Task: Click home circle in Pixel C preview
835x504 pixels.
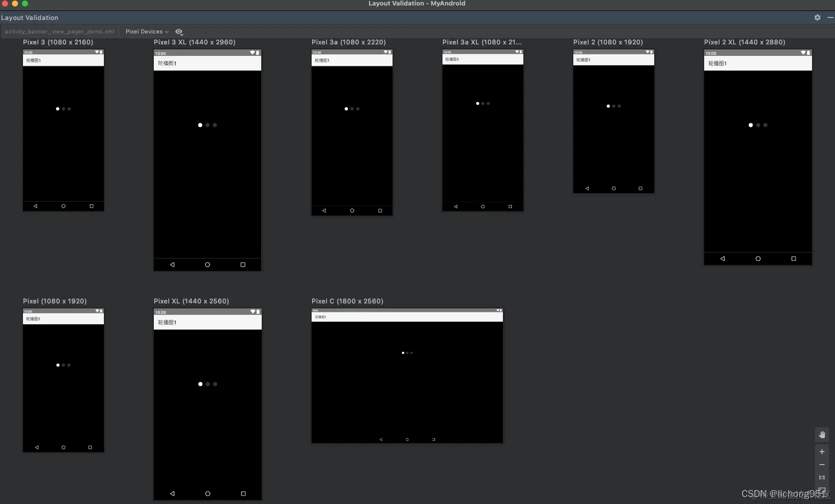Action: pos(407,439)
